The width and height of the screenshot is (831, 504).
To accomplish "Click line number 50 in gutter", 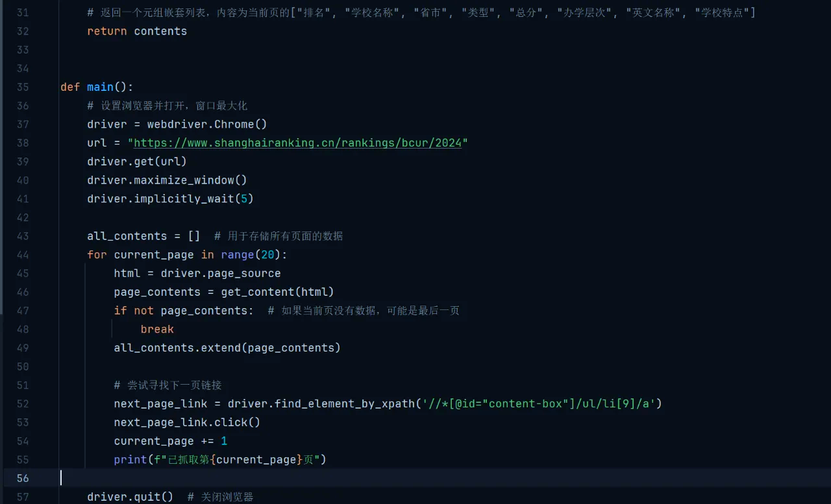I will (x=22, y=366).
